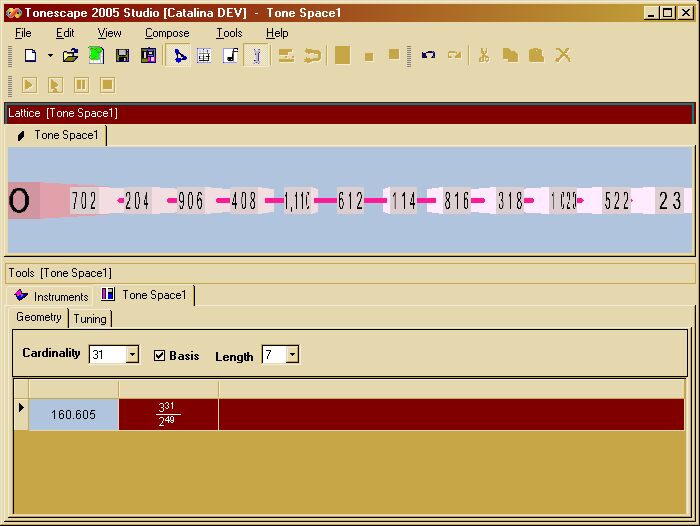The width and height of the screenshot is (700, 526).
Task: Switch to the Tuning tab
Action: click(90, 319)
